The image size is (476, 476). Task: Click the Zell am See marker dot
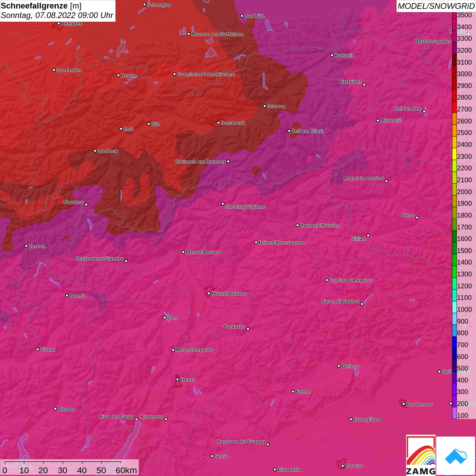(x=424, y=112)
